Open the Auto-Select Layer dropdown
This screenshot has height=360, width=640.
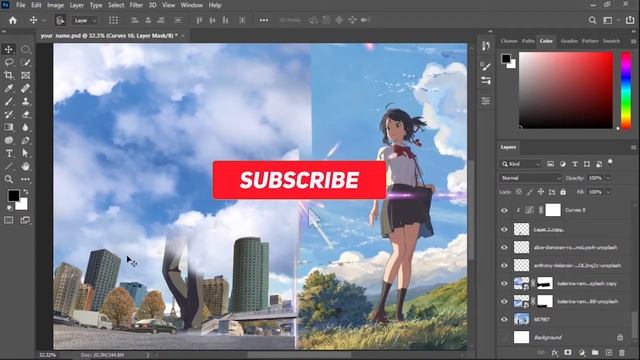coord(85,20)
